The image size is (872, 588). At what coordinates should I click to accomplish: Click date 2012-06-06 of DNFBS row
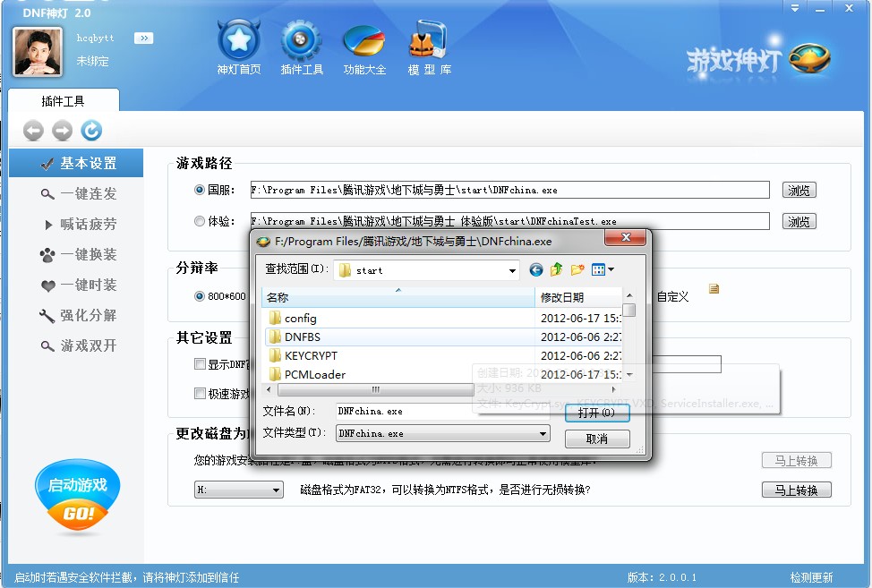[x=580, y=337]
